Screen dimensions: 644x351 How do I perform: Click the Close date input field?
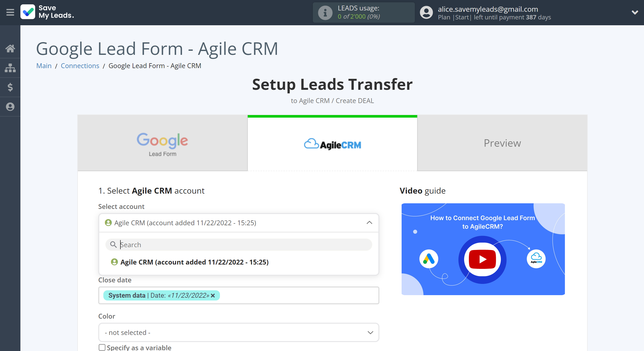click(x=239, y=295)
